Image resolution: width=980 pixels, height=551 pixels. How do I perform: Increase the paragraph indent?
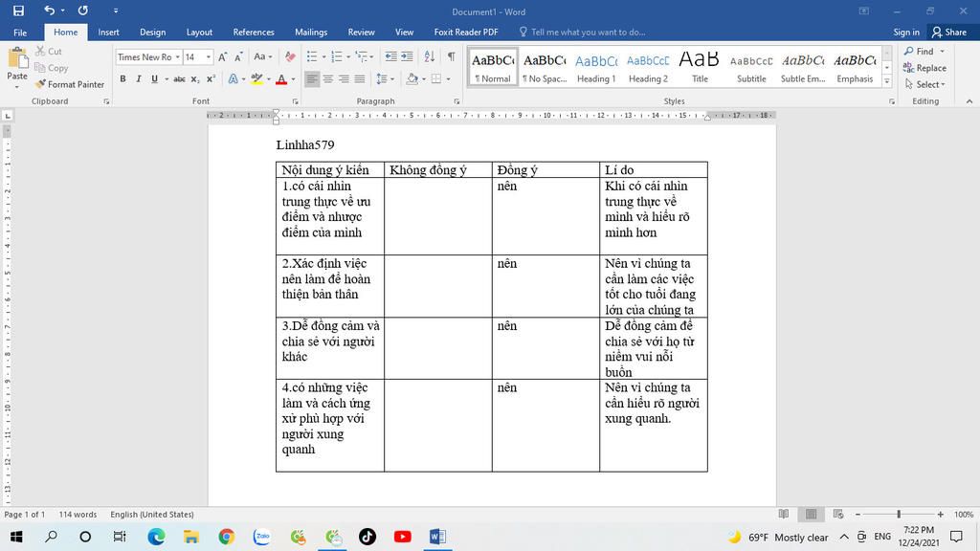point(407,56)
